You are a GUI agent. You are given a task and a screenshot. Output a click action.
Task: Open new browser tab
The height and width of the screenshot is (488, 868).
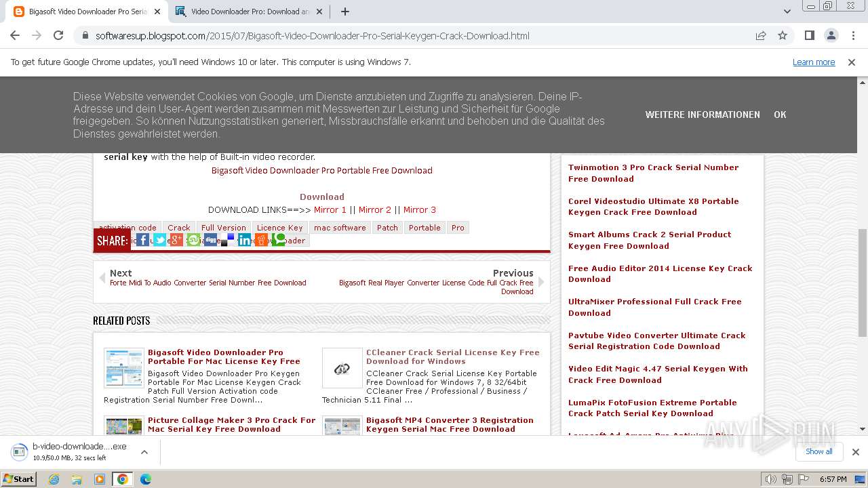coord(344,12)
